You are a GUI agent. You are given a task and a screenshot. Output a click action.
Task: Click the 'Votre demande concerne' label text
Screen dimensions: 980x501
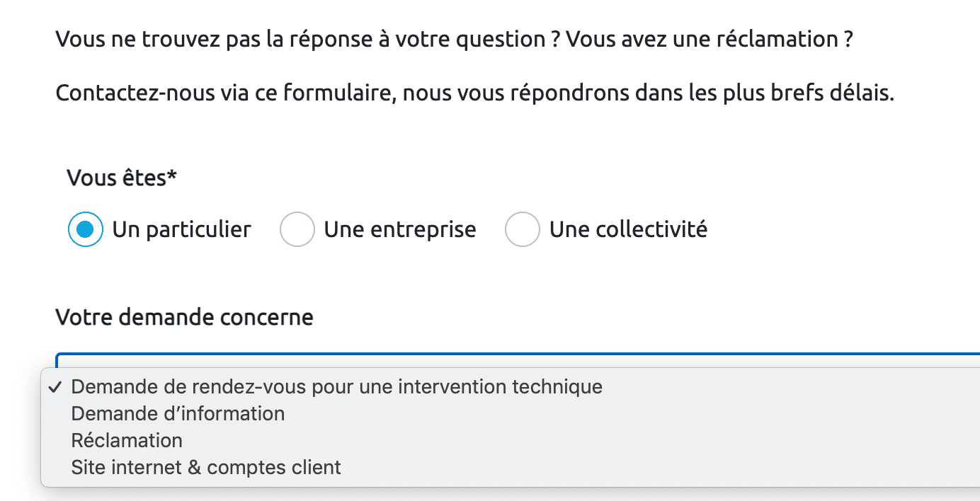185,317
